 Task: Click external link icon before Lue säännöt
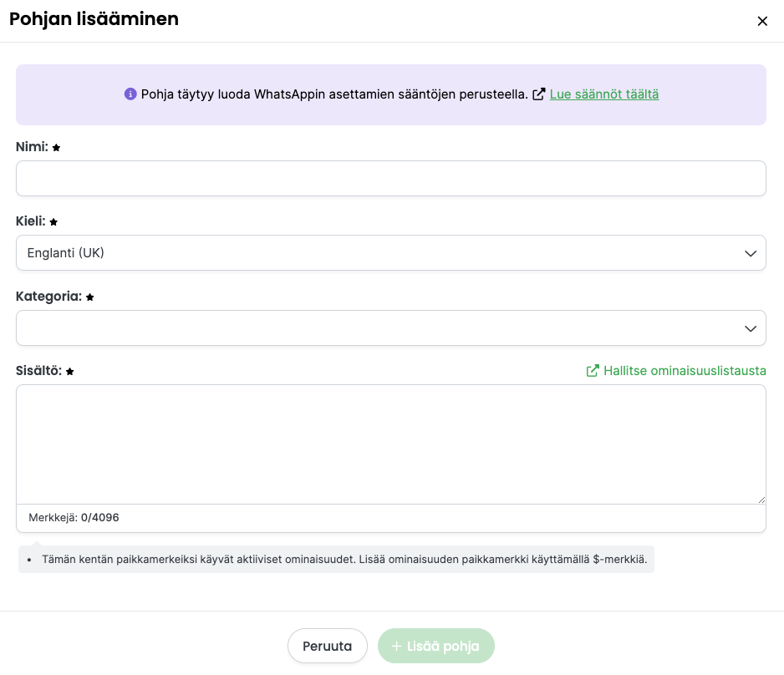[538, 94]
